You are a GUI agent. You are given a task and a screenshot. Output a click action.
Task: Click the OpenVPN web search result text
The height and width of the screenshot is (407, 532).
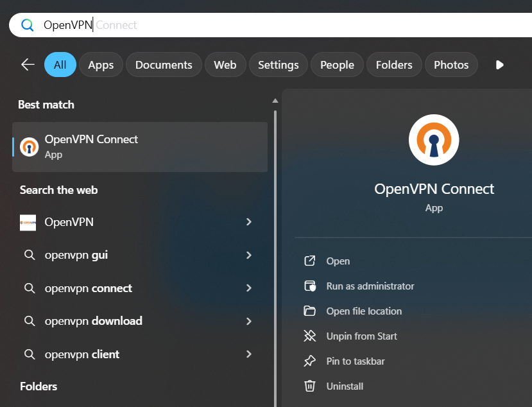point(69,222)
